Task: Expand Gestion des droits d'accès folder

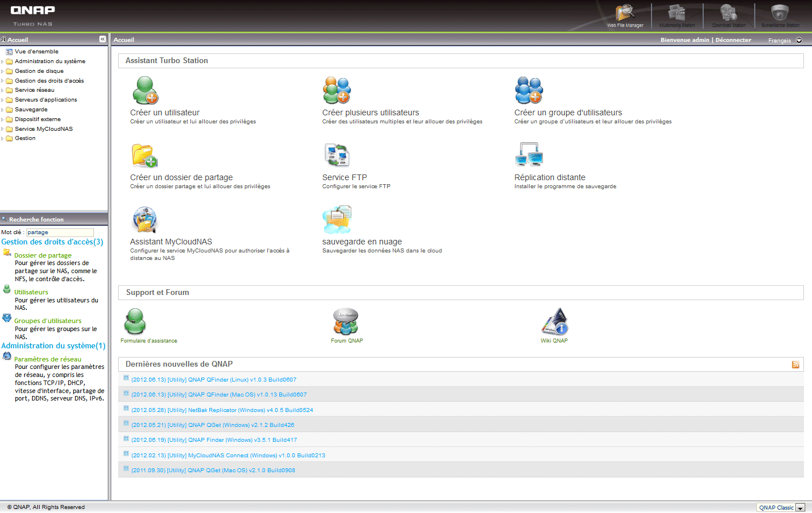Action: (2, 81)
